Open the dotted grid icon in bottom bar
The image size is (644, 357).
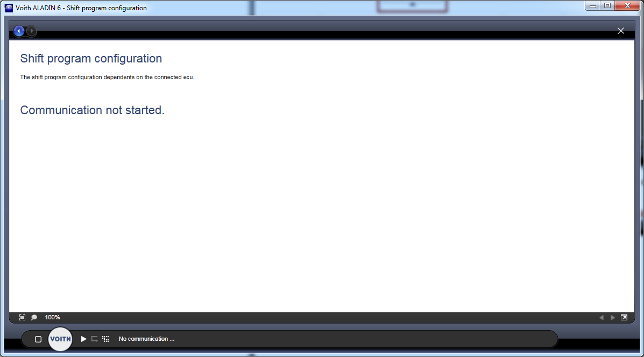pyautogui.click(x=105, y=339)
